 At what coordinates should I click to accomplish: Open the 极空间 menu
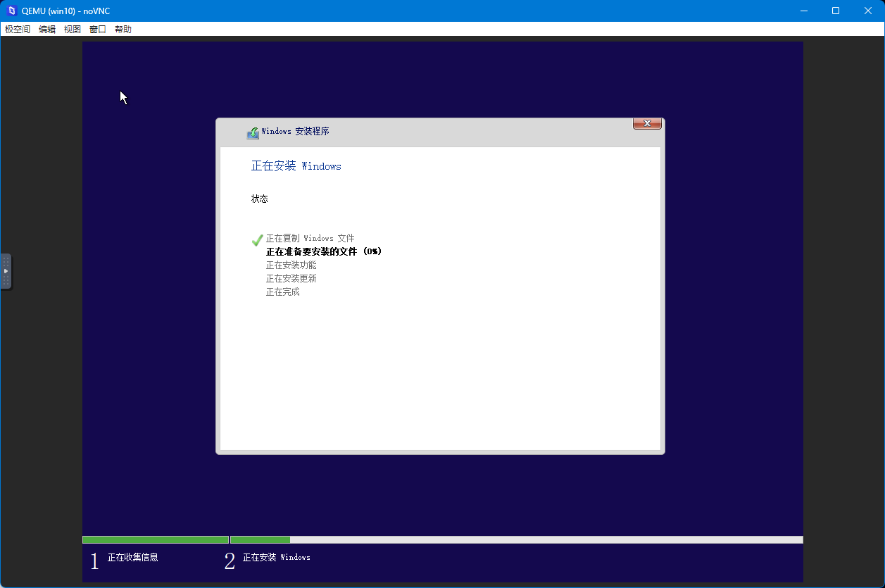click(x=18, y=30)
